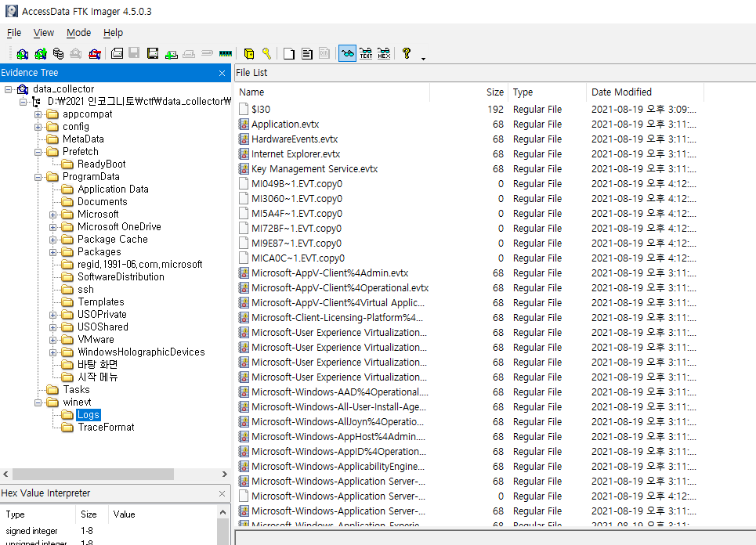Click the Add Evidence Item toolbar icon

click(22, 53)
